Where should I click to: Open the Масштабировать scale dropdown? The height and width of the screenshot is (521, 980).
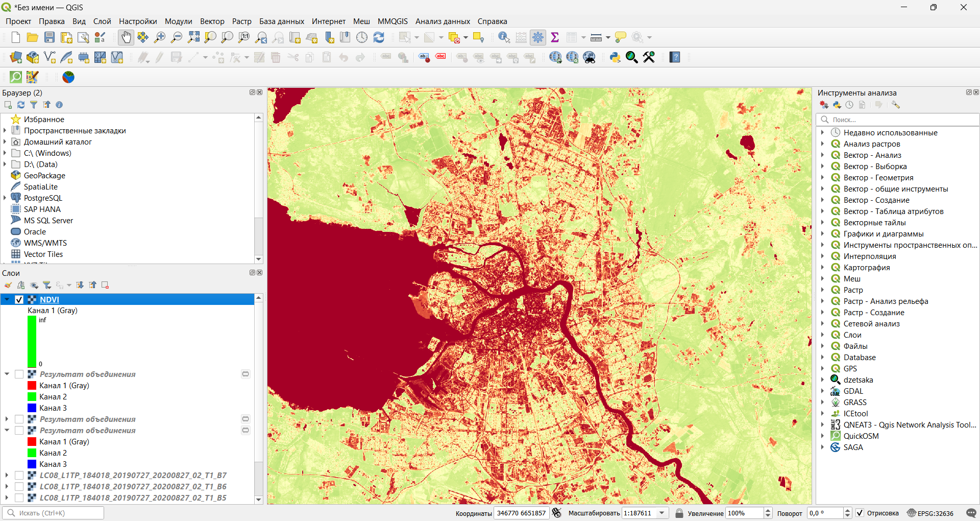pyautogui.click(x=662, y=513)
